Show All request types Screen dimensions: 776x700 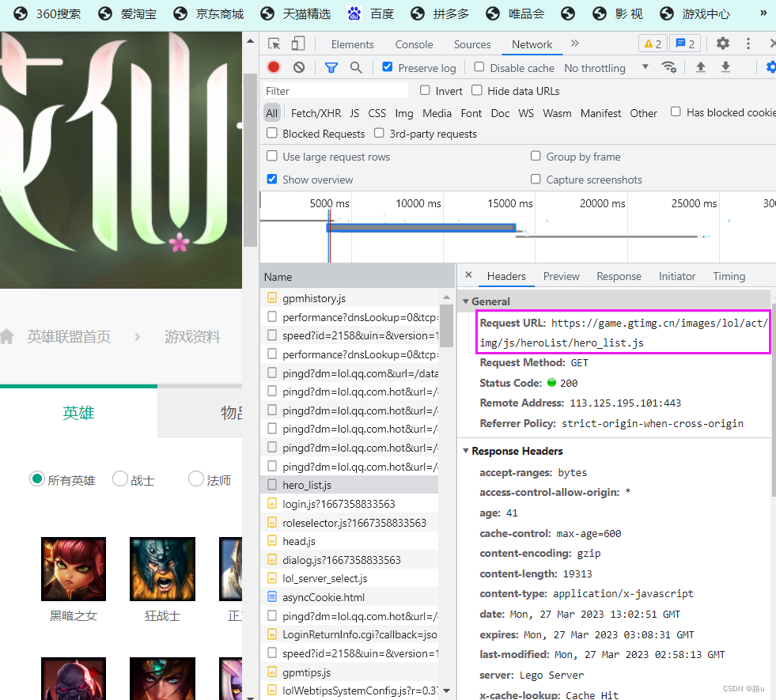coord(271,113)
